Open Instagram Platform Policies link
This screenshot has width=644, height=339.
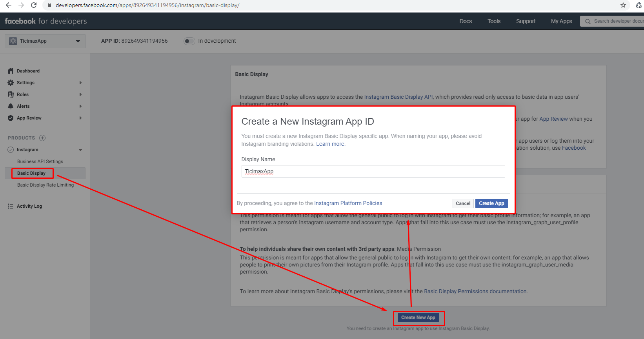(348, 203)
